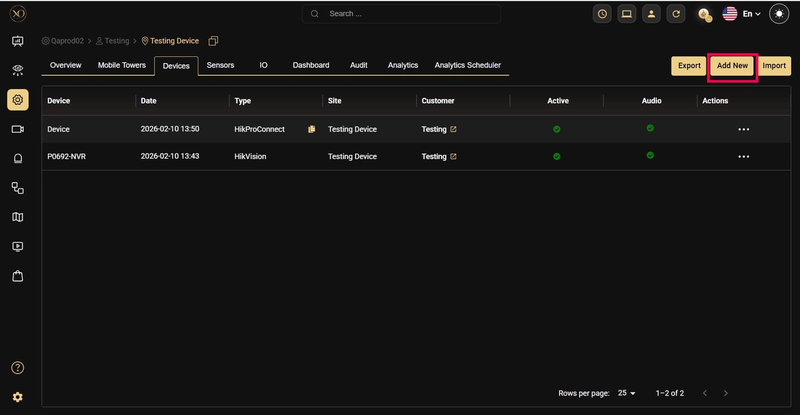Click the coins credits icon in header
Image resolution: width=800 pixels, height=415 pixels.
[x=705, y=15]
